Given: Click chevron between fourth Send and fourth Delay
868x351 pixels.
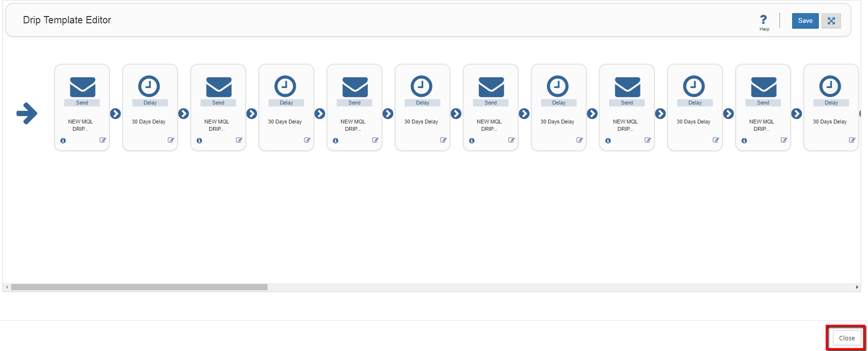Looking at the screenshot, I should 524,113.
